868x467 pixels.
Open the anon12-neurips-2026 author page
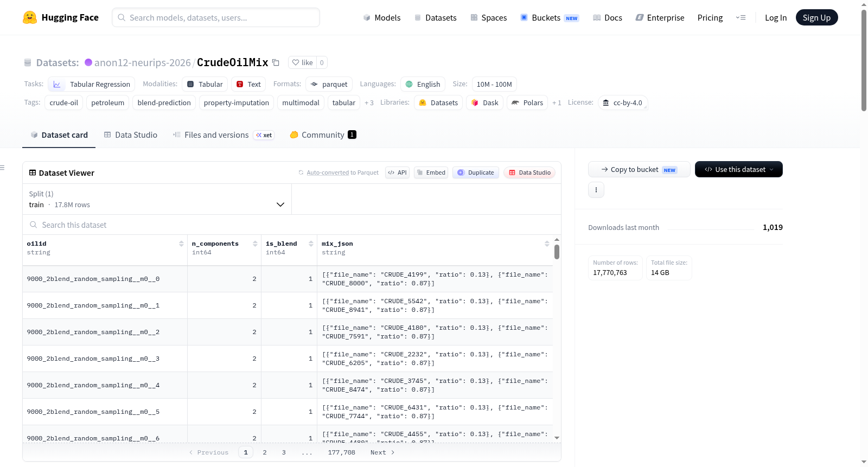[x=143, y=62]
